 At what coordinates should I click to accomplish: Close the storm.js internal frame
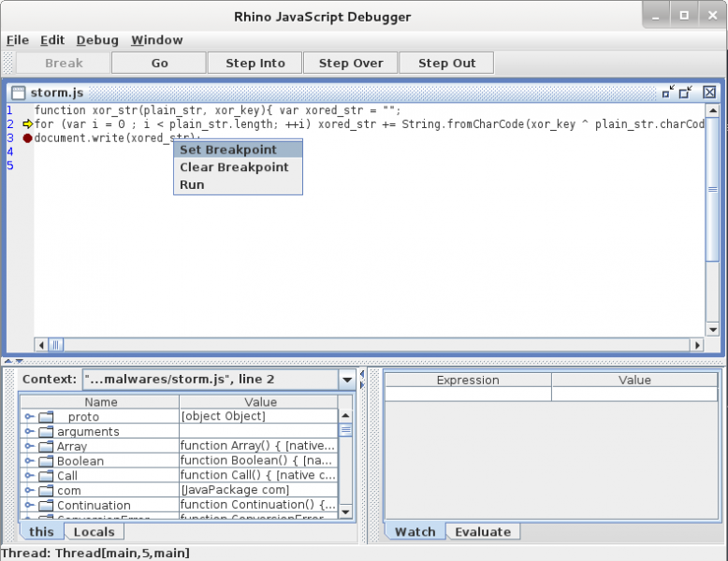709,92
